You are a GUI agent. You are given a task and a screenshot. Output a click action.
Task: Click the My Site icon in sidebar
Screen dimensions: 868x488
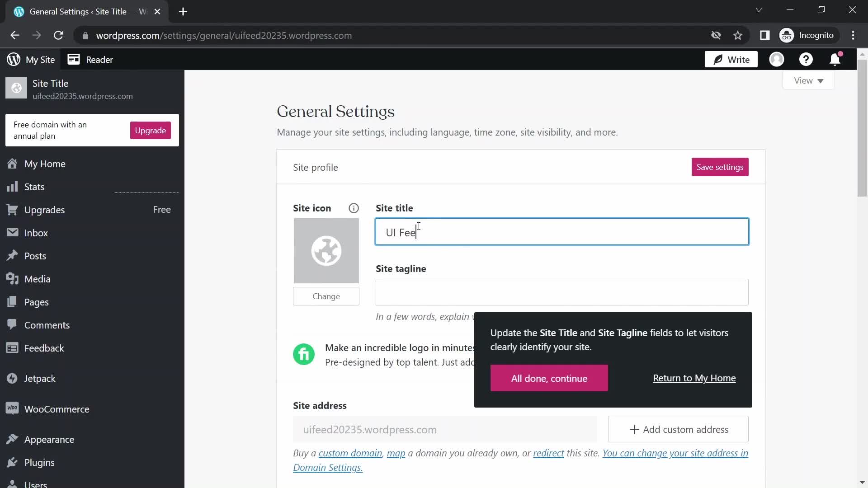pos(13,60)
